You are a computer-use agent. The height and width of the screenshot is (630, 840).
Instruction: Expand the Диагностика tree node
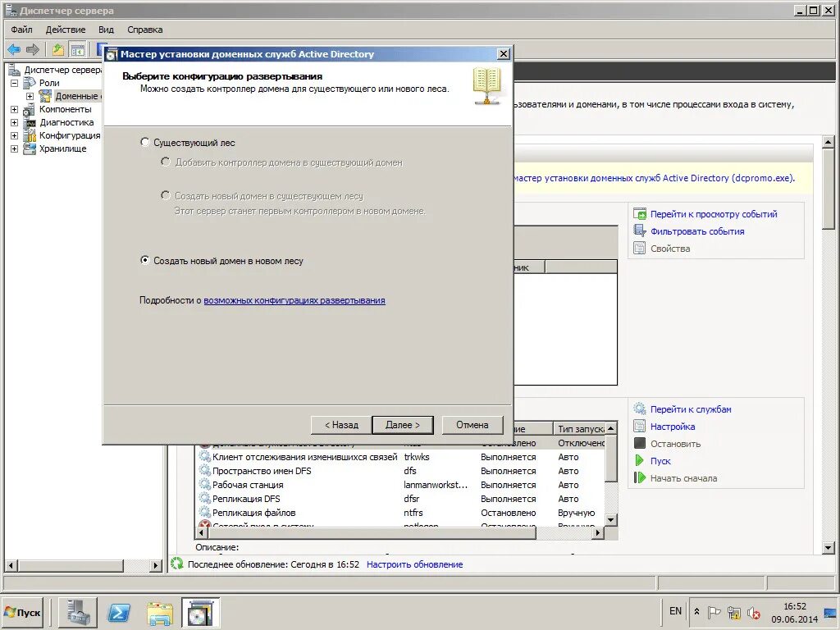[x=15, y=123]
